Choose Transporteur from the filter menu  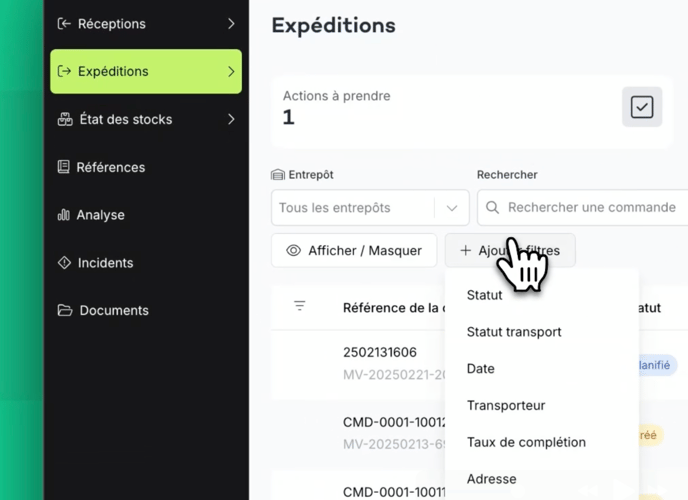[506, 405]
